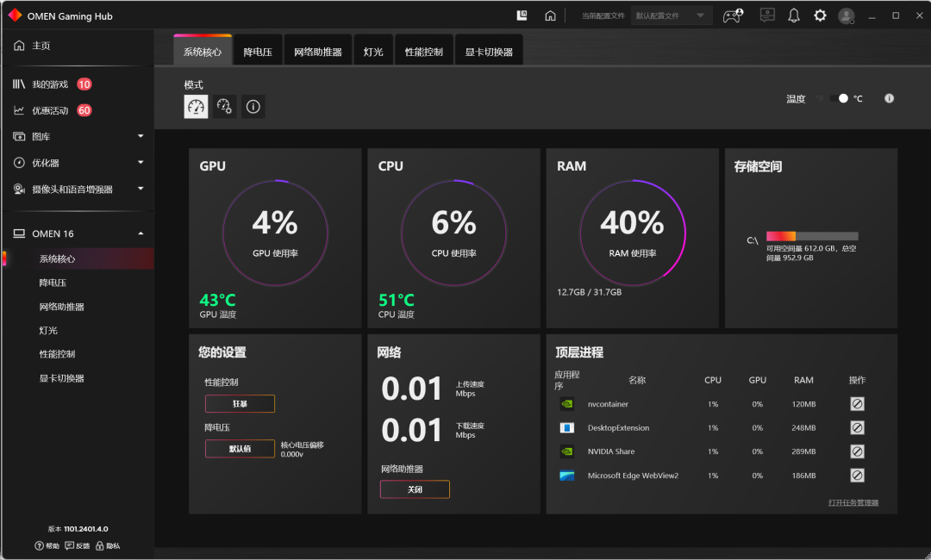
Task: Click the 关闭 network booster button
Action: pos(415,489)
